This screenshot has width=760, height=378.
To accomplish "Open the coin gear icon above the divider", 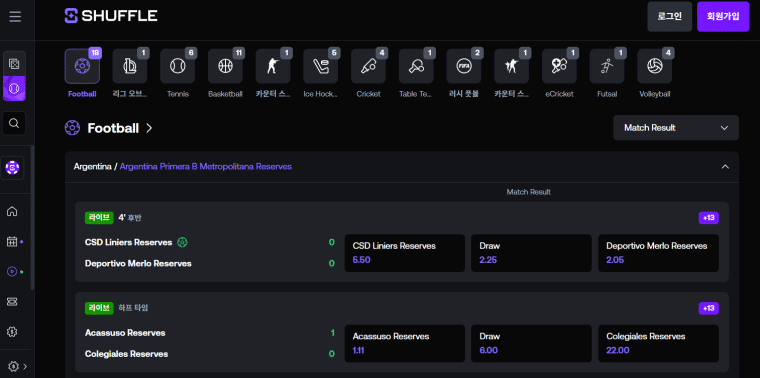I will pyautogui.click(x=12, y=331).
